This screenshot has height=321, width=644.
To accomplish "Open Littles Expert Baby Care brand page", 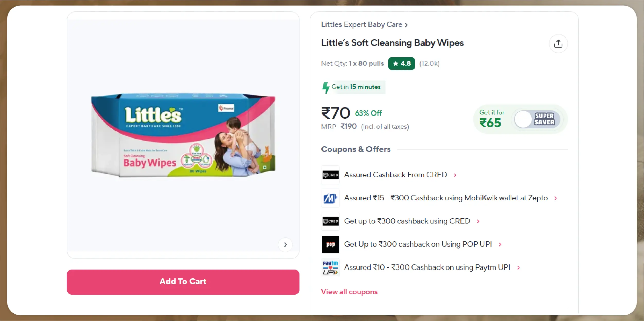I will [364, 25].
